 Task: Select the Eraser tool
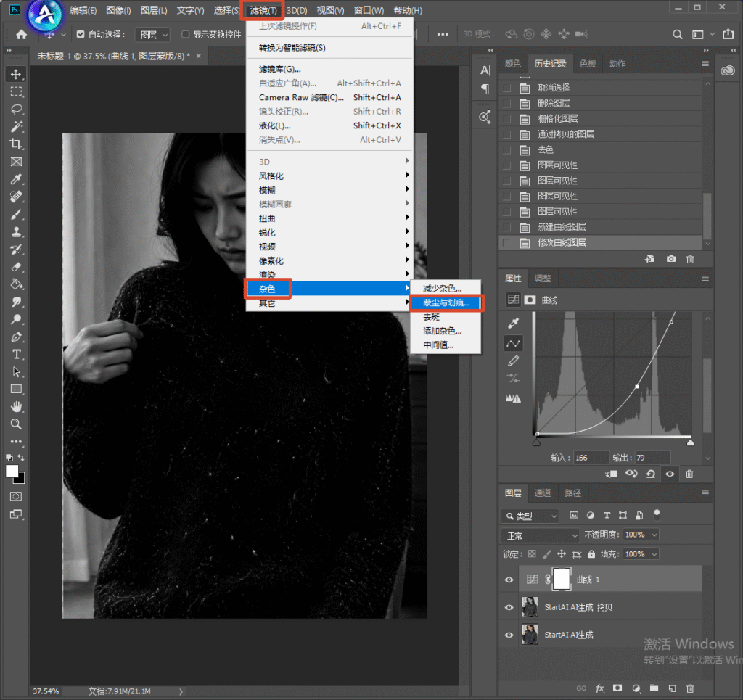(x=16, y=267)
